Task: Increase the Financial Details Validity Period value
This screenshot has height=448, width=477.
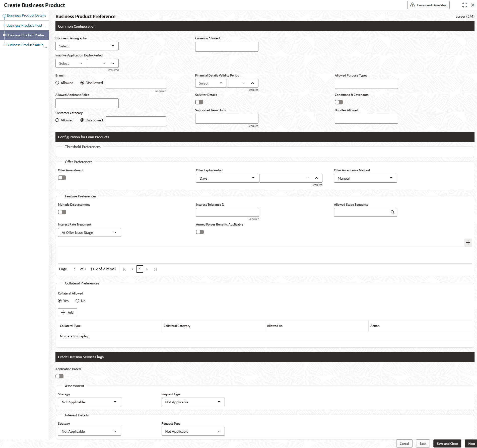Action: [253, 83]
